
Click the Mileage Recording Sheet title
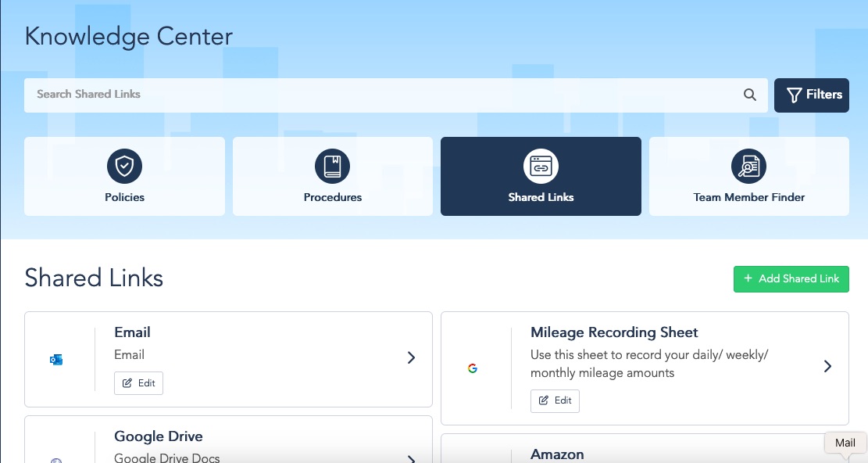(614, 332)
